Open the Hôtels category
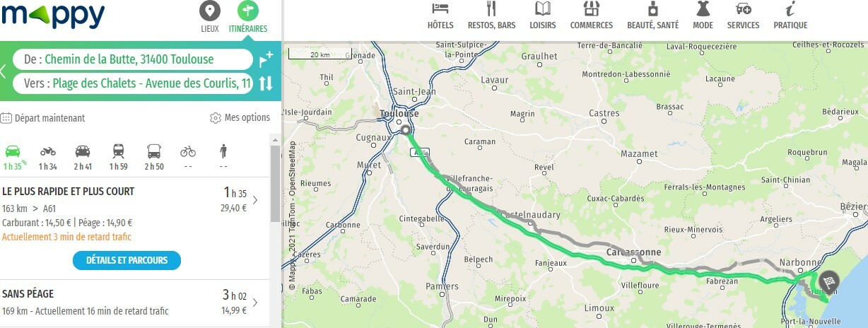Screen dimensions: 868x328 point(440,16)
